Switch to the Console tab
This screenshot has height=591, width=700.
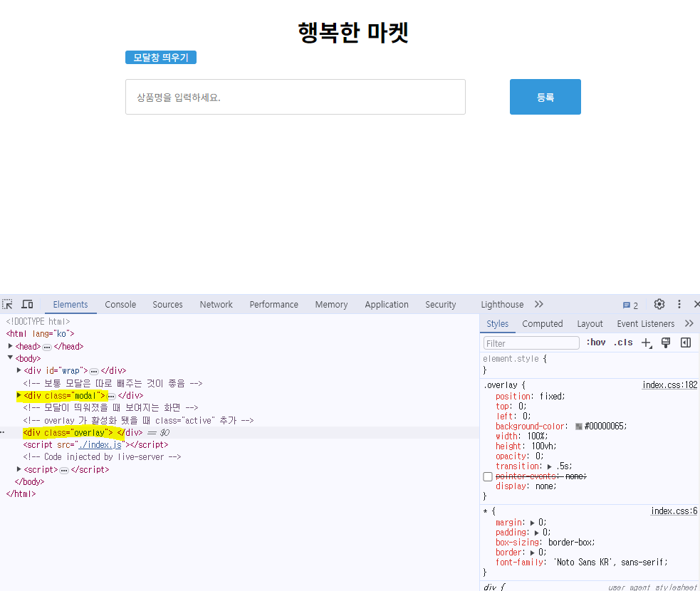pos(120,305)
